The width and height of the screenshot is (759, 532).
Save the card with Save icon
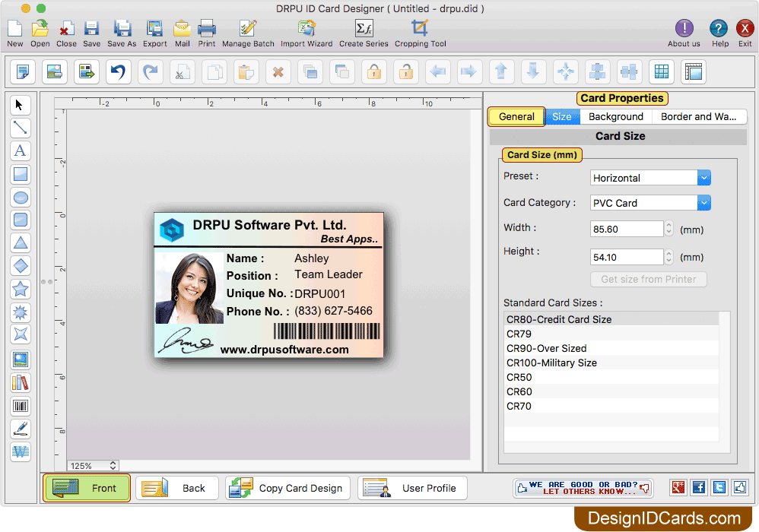[x=91, y=33]
